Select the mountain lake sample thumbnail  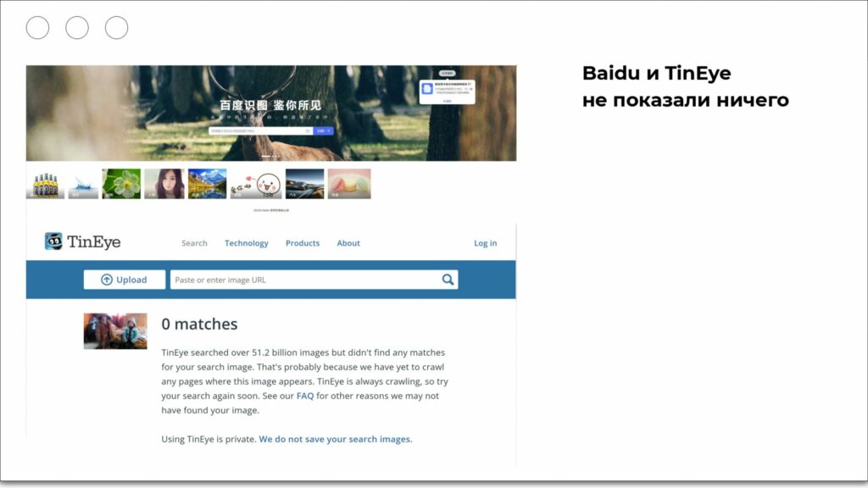pos(207,184)
